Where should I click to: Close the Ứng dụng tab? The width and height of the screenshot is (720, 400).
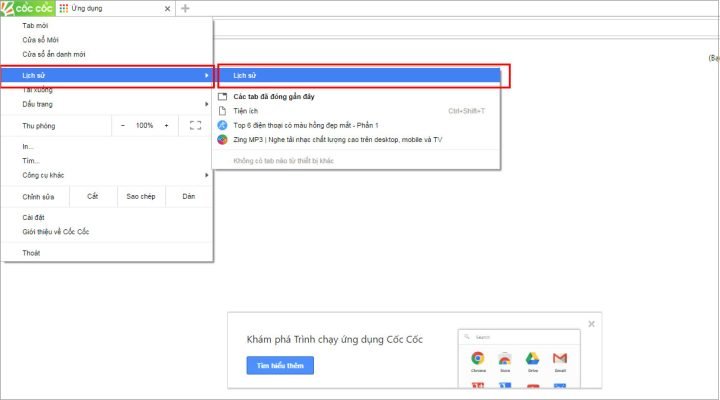167,9
